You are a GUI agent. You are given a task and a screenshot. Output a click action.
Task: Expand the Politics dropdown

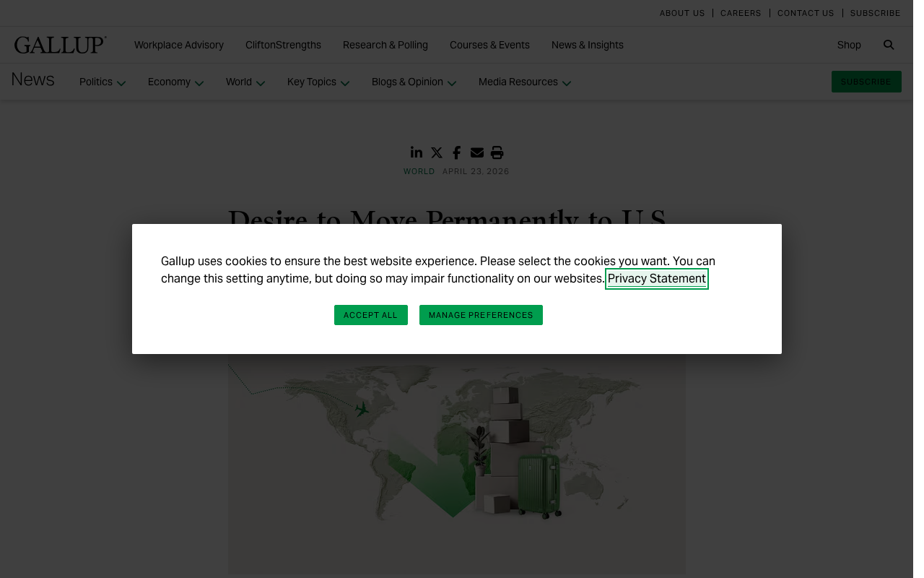[103, 82]
